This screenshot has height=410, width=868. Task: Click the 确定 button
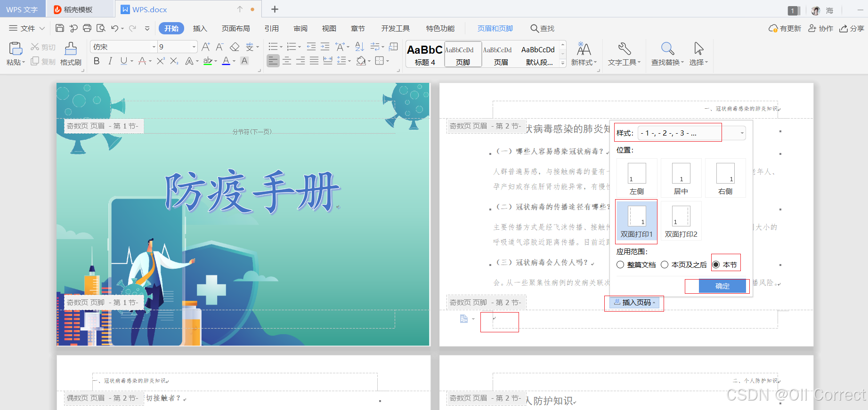(x=722, y=286)
